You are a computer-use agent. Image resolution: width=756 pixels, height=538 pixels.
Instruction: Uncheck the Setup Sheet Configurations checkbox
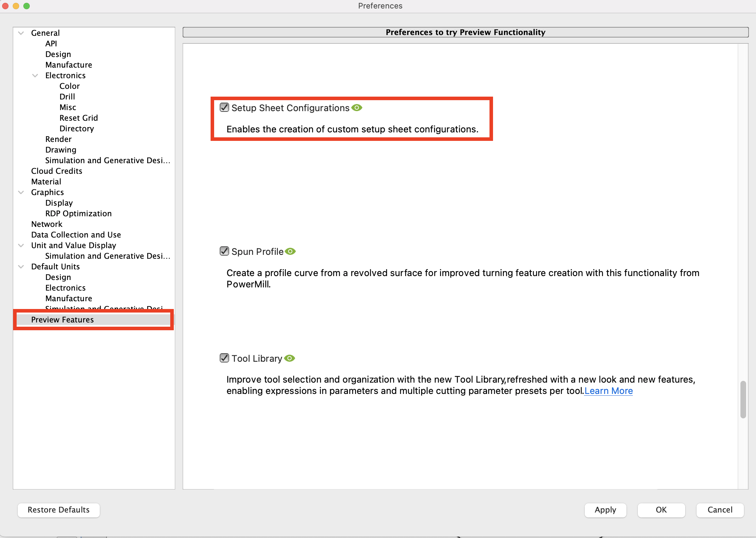click(224, 107)
